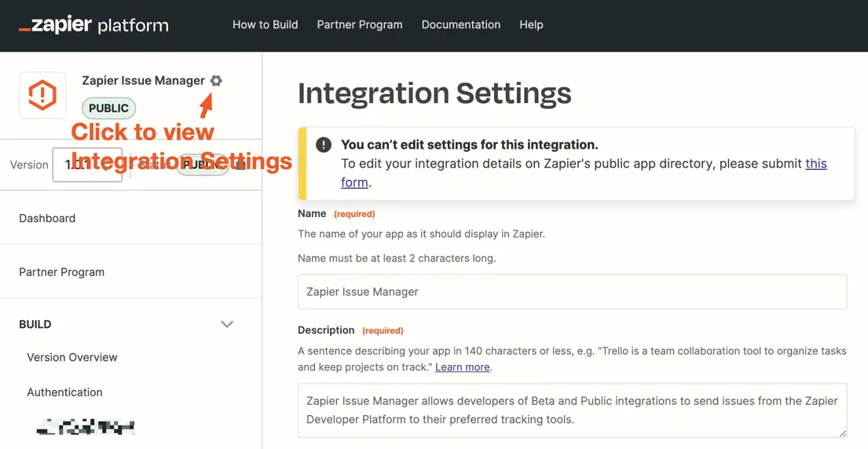Click the Zapier platform logo
Viewport: 868px width, 449px height.
point(93,25)
